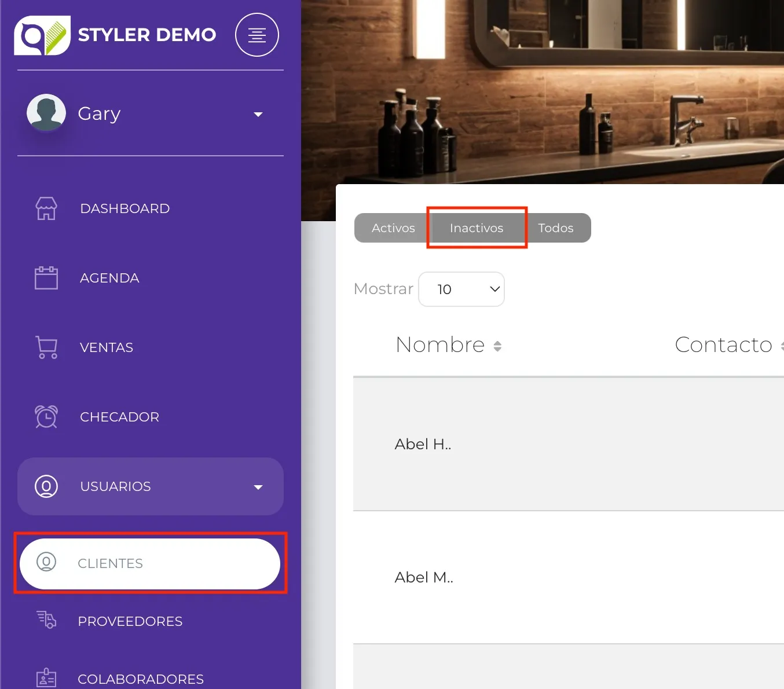Switch to the Activos filter tab
The width and height of the screenshot is (784, 689).
(x=393, y=228)
